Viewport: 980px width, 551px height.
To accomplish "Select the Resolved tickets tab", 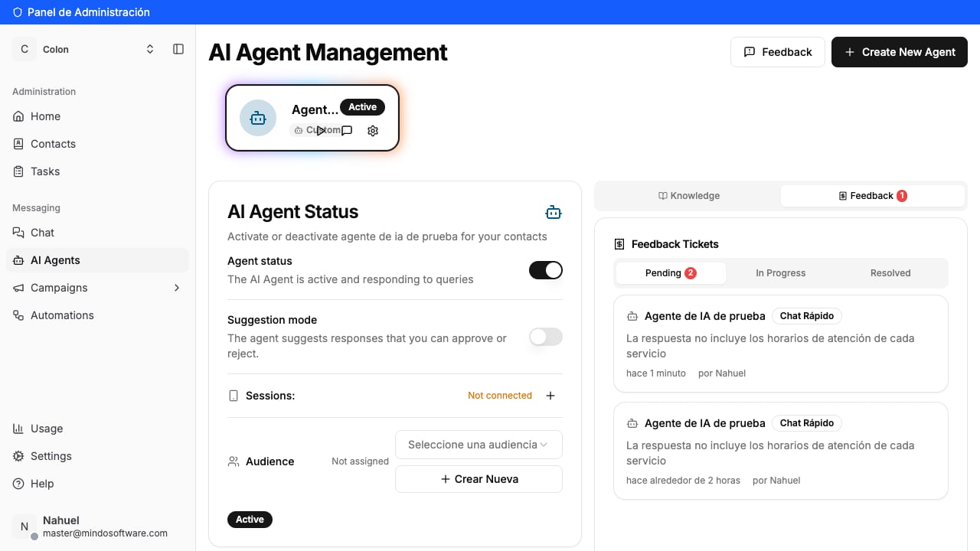I will click(890, 273).
